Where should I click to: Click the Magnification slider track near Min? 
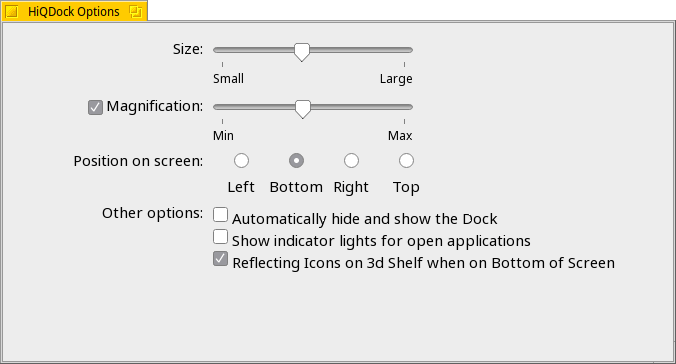pos(225,107)
